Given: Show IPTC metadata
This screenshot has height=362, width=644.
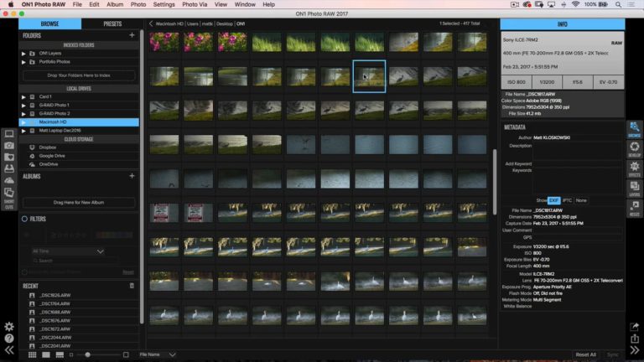Looking at the screenshot, I should click(x=567, y=200).
